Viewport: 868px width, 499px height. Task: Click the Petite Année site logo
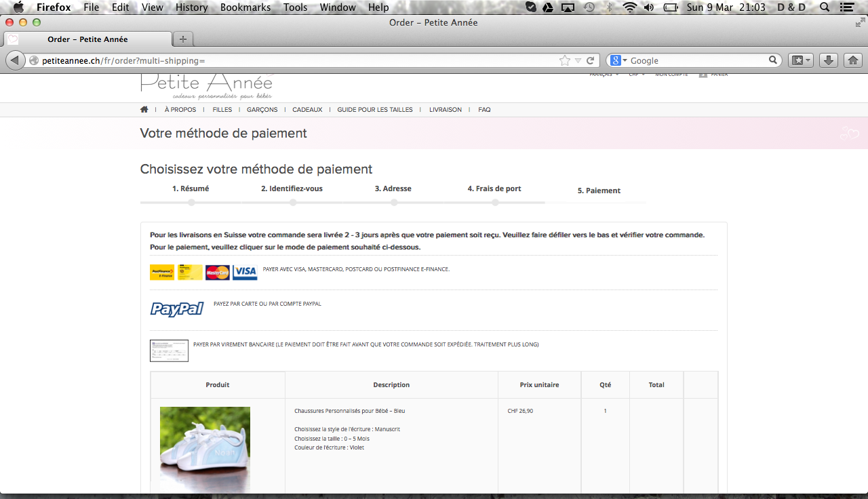click(x=207, y=87)
